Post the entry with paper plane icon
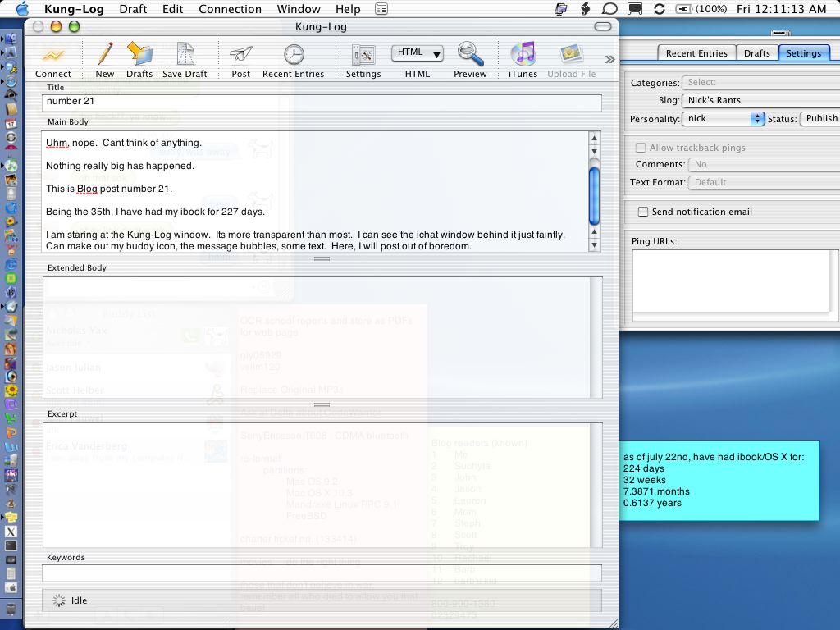840x630 pixels. [x=240, y=56]
